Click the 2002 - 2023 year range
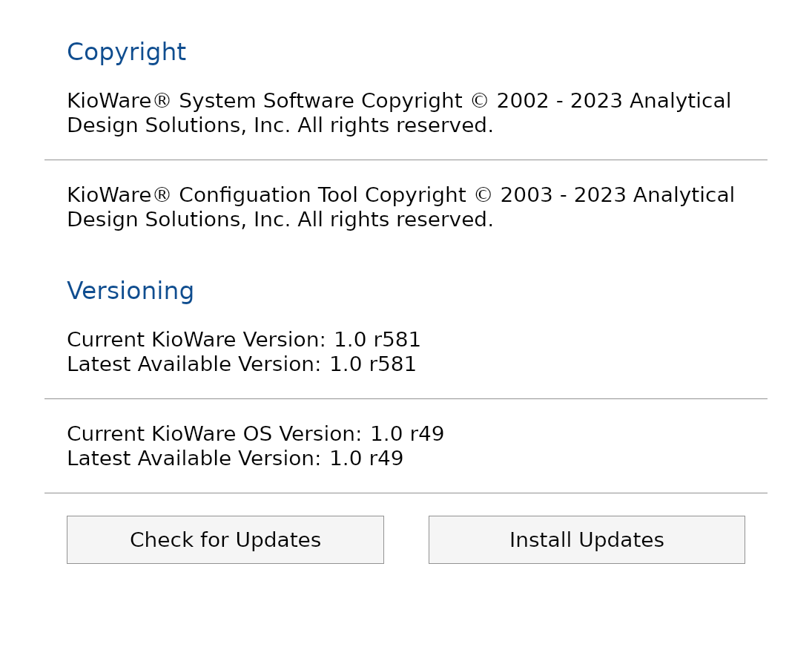 click(x=559, y=102)
